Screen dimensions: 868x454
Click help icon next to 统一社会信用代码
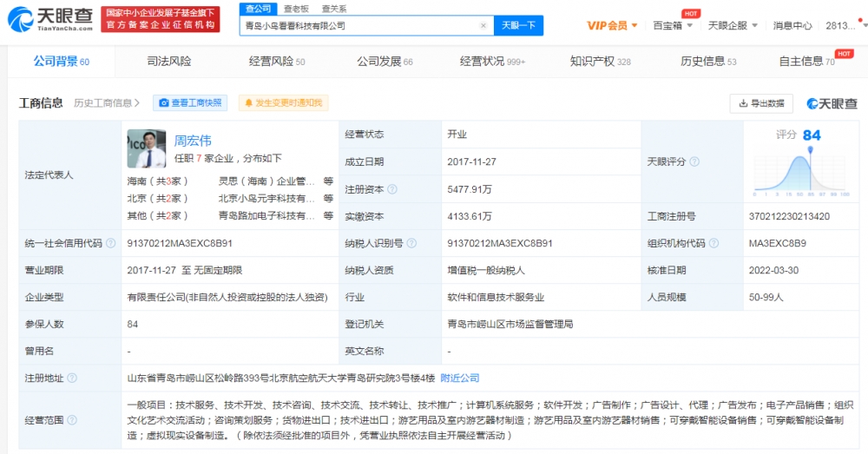[111, 243]
